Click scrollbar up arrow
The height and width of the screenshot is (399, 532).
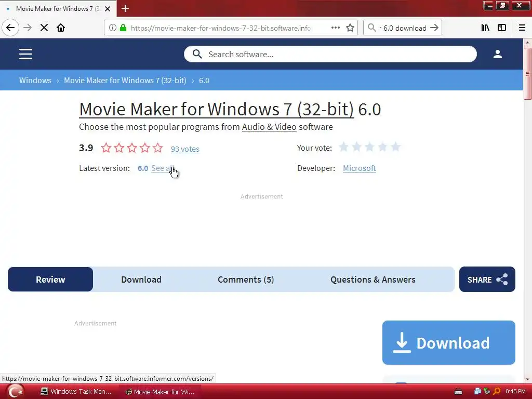pyautogui.click(x=527, y=43)
